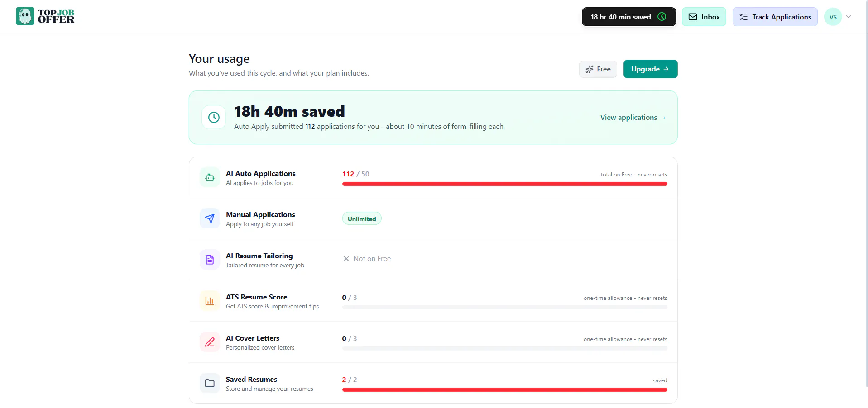Open the Inbox

click(704, 17)
